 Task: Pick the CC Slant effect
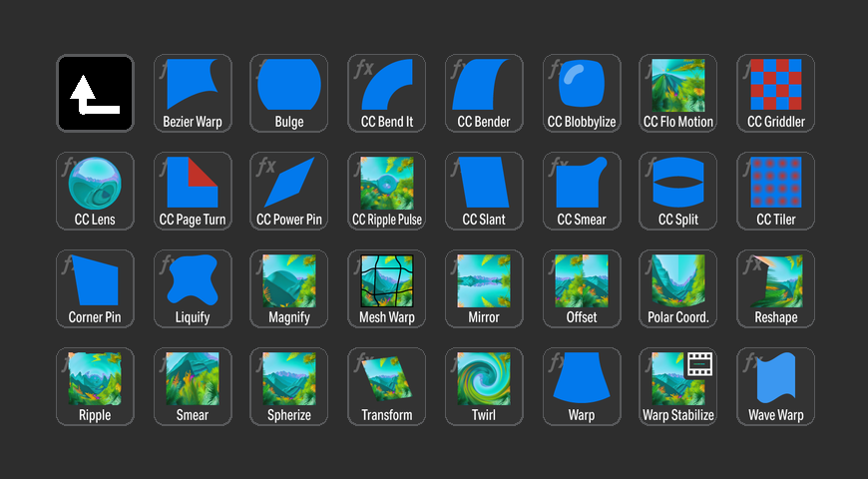coord(484,191)
